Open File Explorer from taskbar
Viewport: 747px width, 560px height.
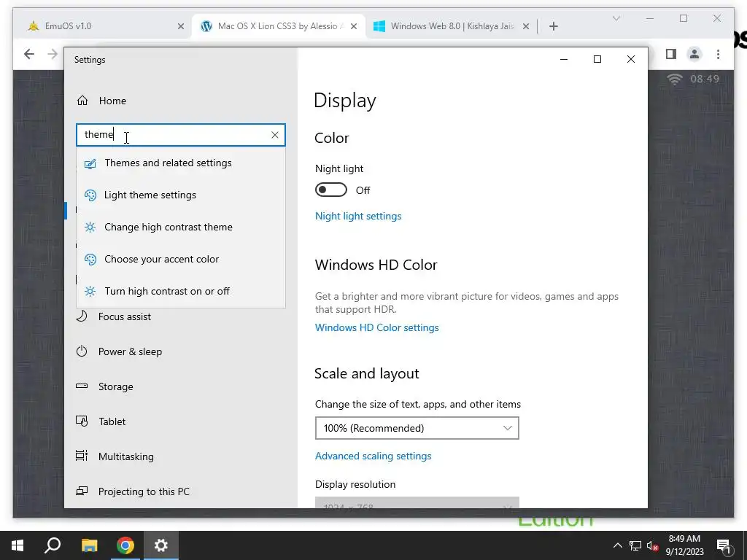click(89, 545)
